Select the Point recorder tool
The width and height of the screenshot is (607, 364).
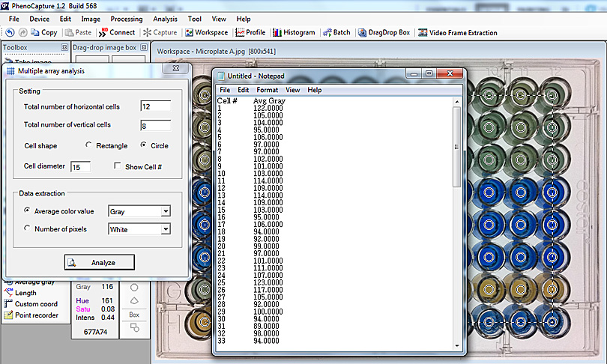[x=36, y=315]
